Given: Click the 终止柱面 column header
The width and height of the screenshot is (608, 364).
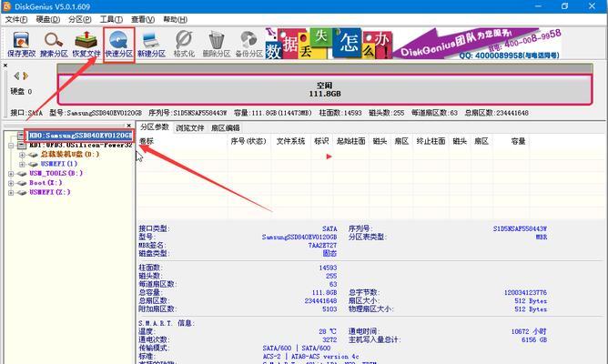Looking at the screenshot, I should point(431,141).
